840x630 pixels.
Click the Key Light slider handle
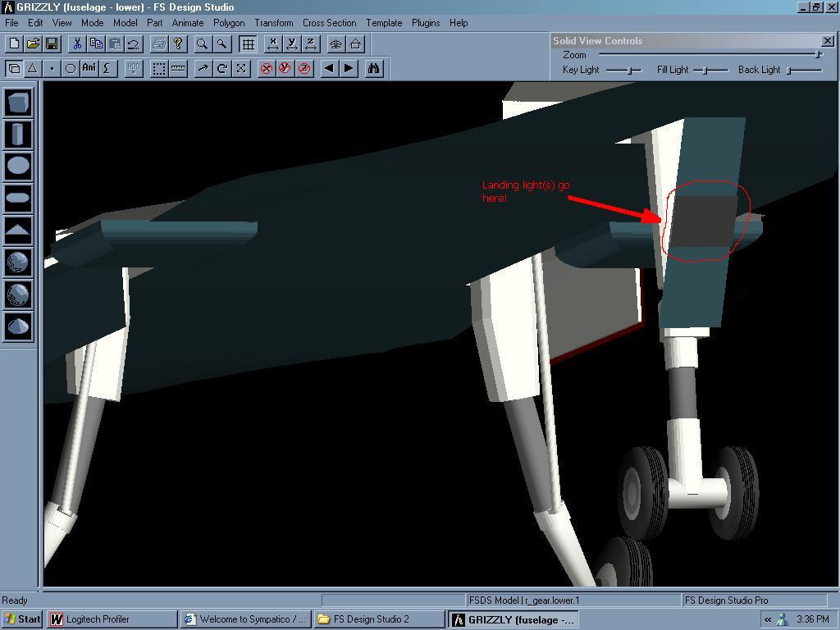click(x=630, y=71)
